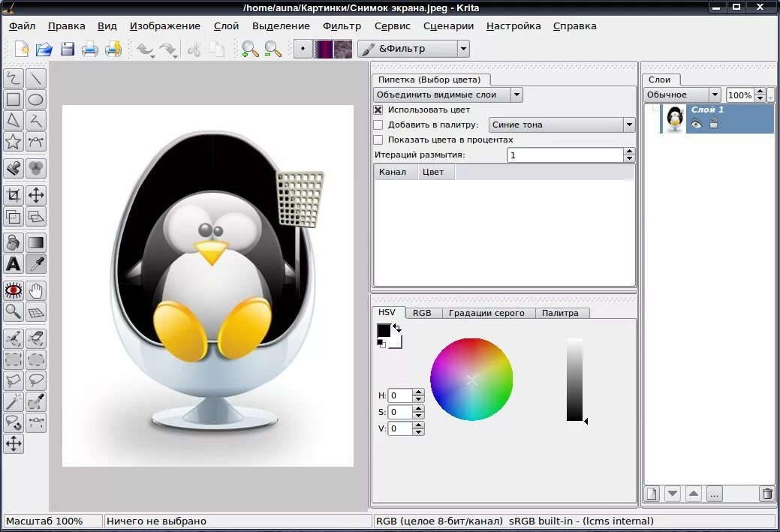Click the new document toolbar icon
Screen dimensions: 780x532
click(x=21, y=49)
